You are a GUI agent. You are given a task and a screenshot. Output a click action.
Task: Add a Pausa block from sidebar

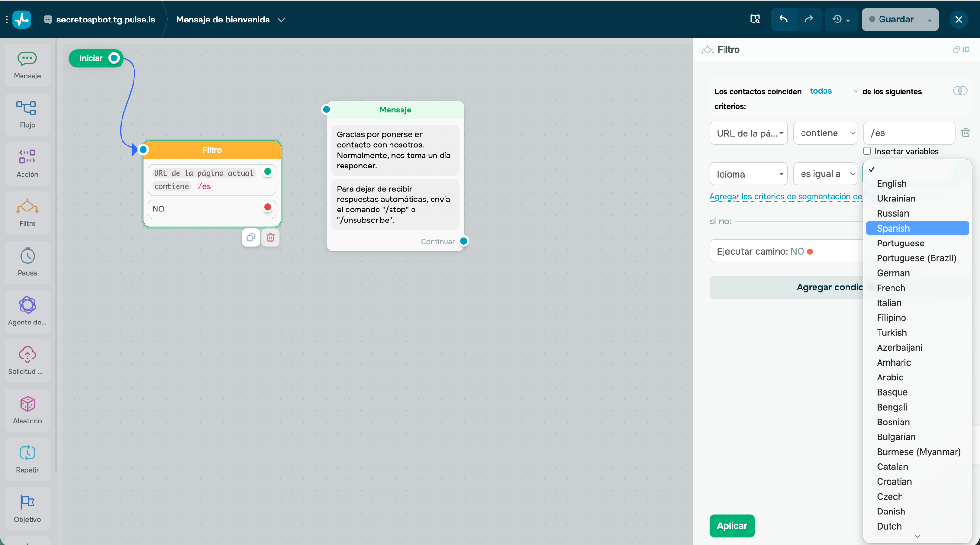tap(27, 263)
